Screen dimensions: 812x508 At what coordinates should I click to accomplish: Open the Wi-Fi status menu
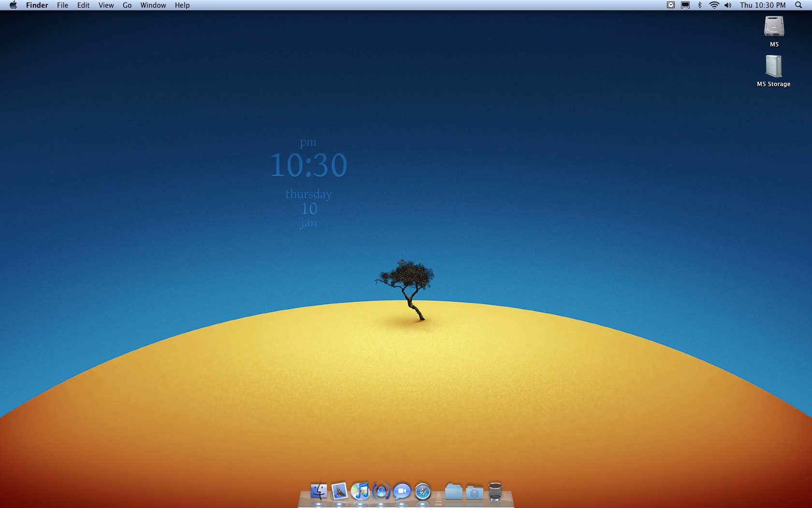[714, 5]
